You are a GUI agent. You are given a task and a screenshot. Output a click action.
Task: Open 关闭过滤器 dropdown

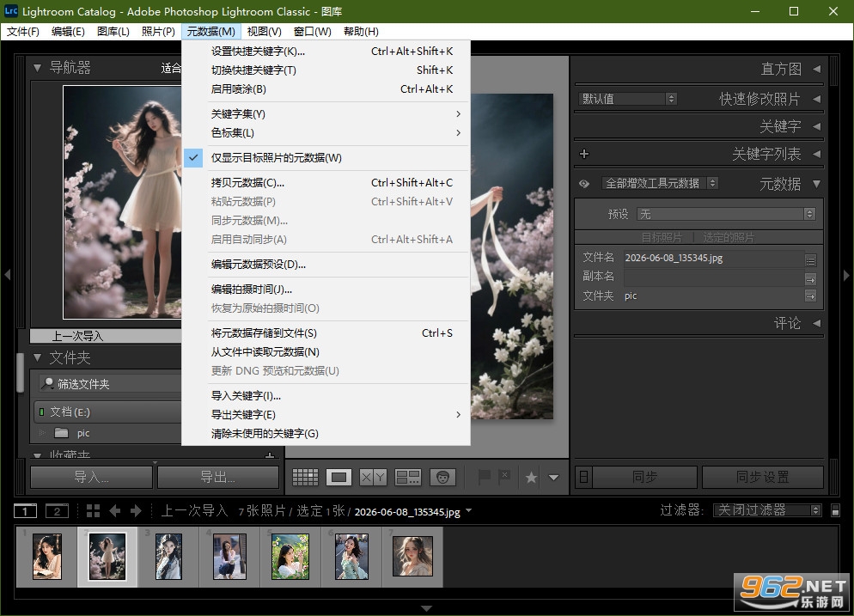767,510
